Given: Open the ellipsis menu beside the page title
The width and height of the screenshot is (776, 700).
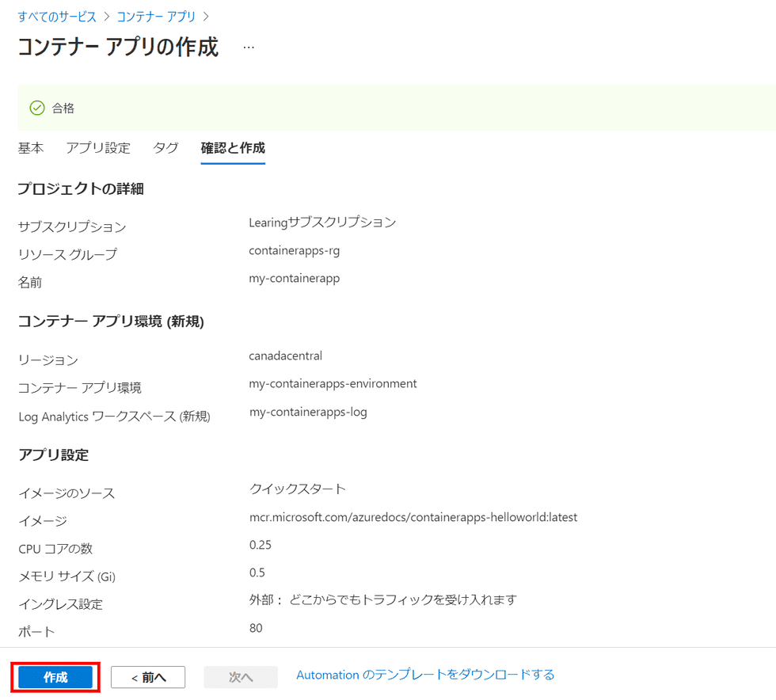Looking at the screenshot, I should point(249,48).
